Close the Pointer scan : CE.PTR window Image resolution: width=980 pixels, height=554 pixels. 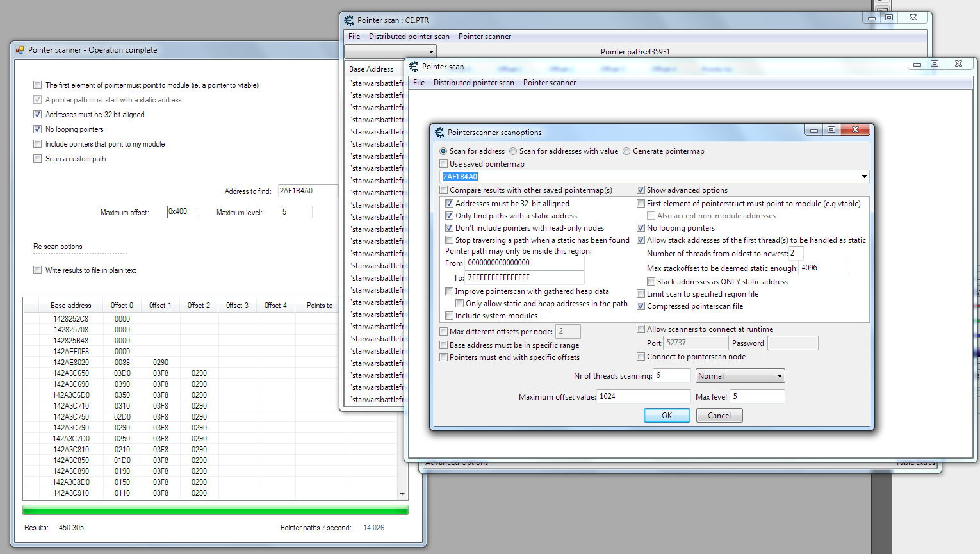913,18
